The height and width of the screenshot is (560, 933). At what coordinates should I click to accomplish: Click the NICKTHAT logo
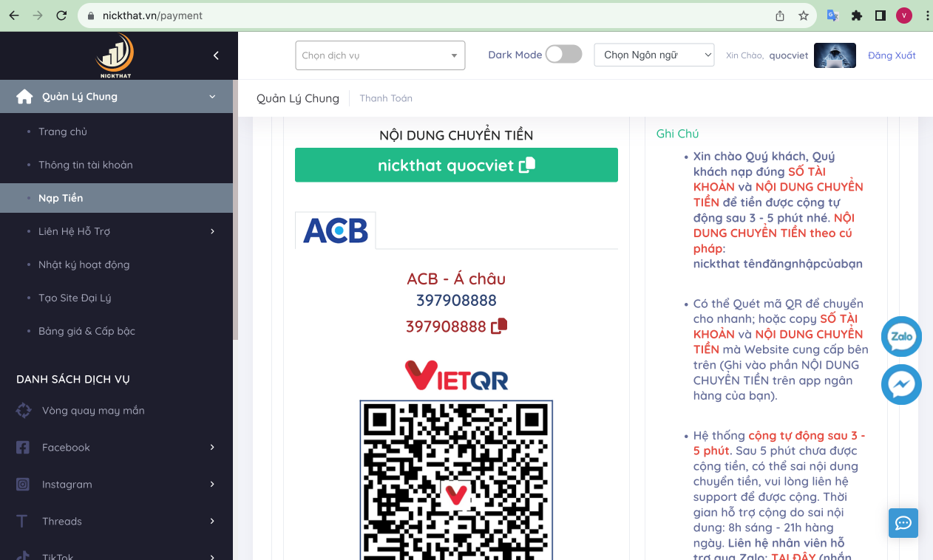(115, 55)
